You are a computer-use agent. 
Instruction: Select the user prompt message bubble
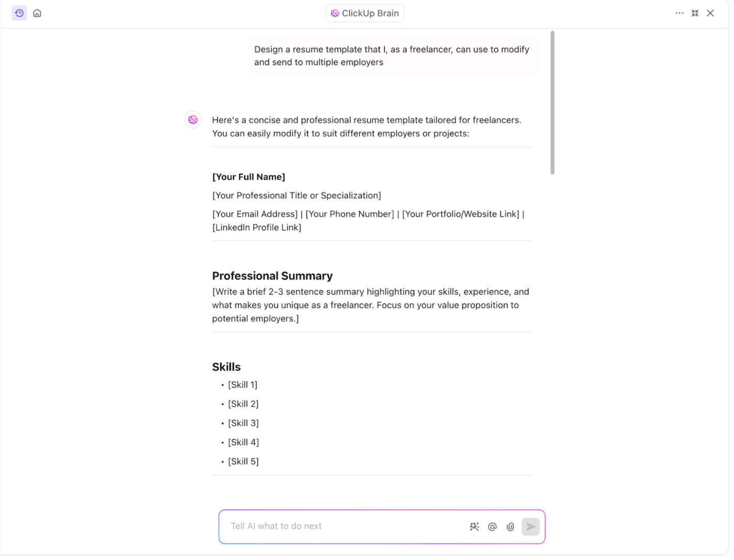tap(392, 56)
